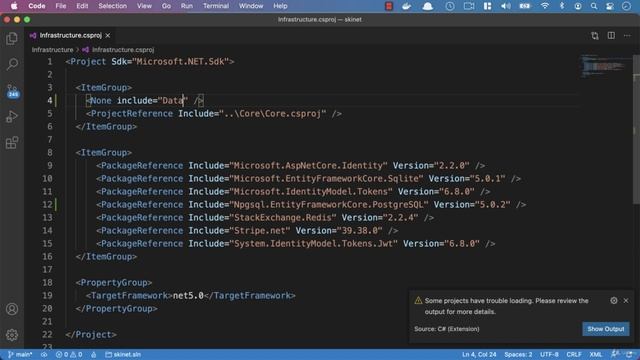This screenshot has width=640, height=360.
Task: Open the Selection menu
Action: [112, 6]
